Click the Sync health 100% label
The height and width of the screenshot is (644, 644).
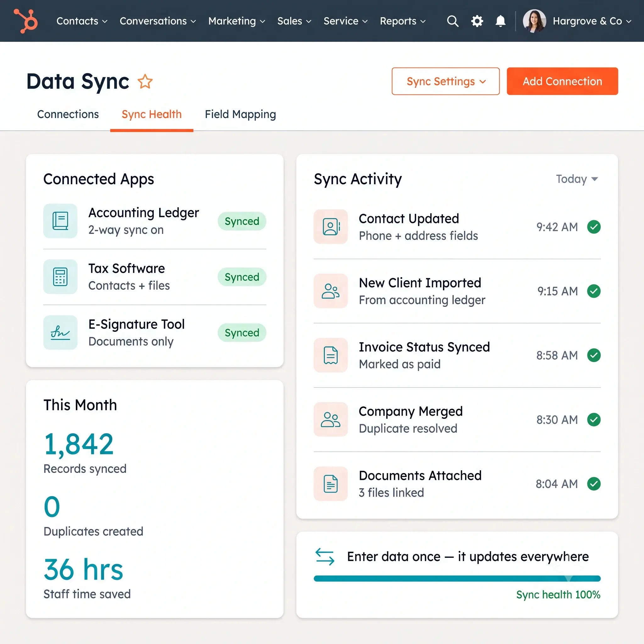click(558, 595)
